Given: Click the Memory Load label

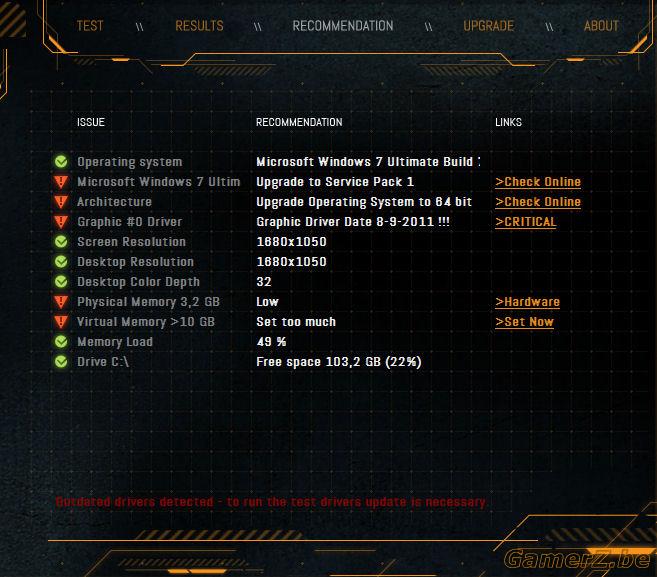Looking at the screenshot, I should (115, 342).
